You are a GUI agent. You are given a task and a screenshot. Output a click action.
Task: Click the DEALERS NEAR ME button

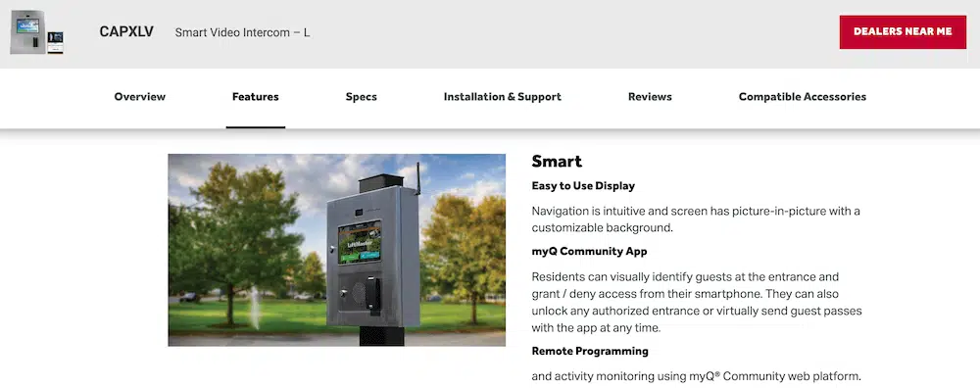coord(903,32)
